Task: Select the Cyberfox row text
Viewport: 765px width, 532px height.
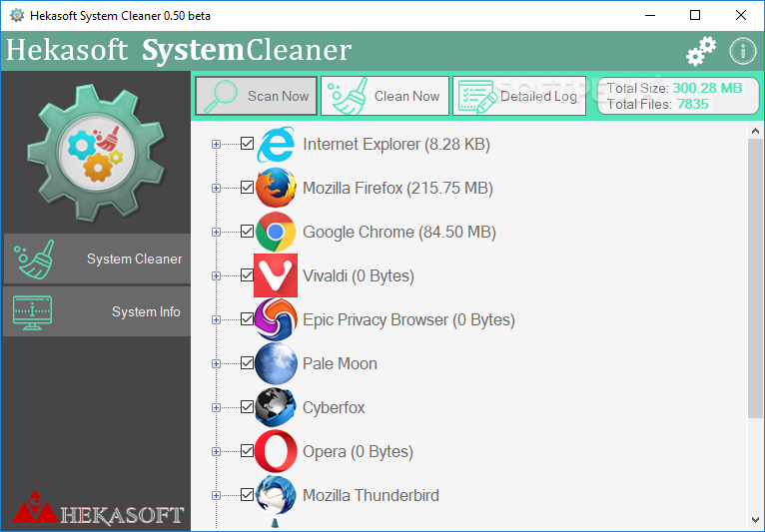Action: click(x=334, y=407)
